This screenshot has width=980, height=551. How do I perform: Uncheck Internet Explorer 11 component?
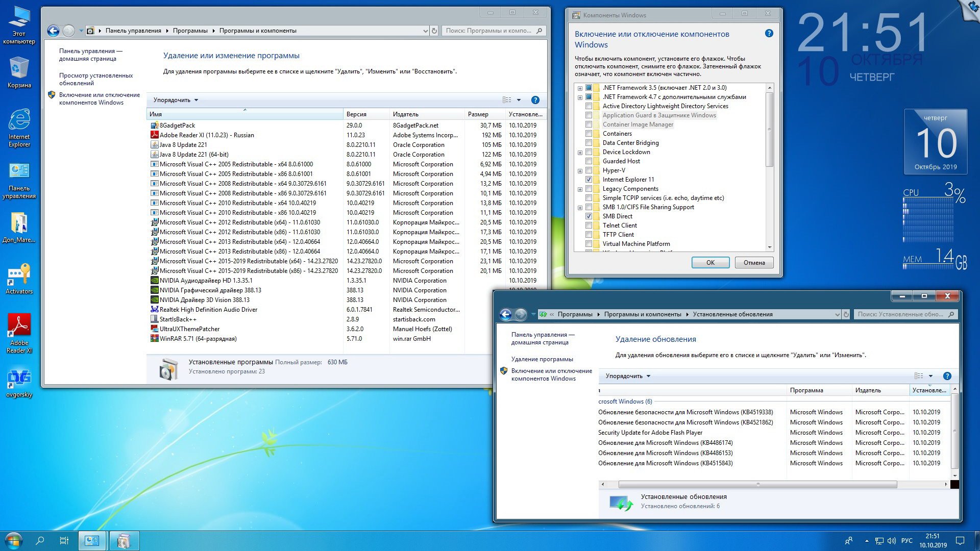click(x=589, y=180)
